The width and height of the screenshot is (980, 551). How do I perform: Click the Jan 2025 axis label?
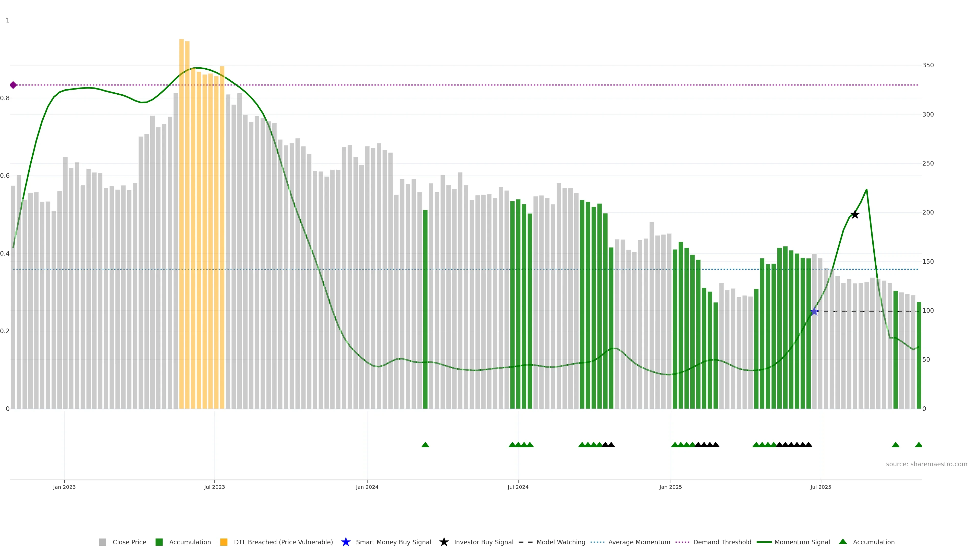tap(670, 487)
